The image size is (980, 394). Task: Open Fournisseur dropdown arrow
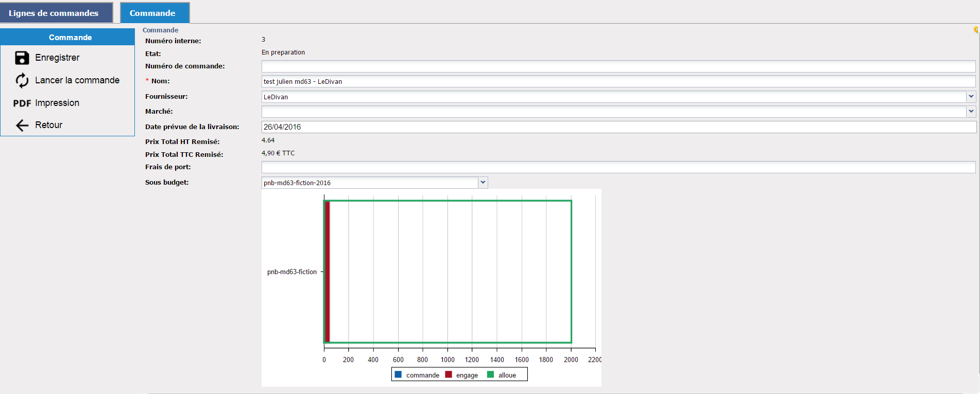click(x=971, y=96)
